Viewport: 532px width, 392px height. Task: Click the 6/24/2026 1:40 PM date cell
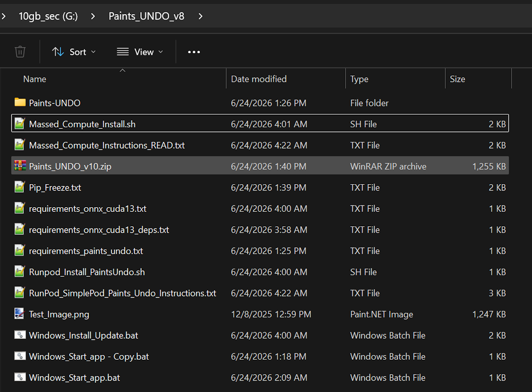(268, 166)
